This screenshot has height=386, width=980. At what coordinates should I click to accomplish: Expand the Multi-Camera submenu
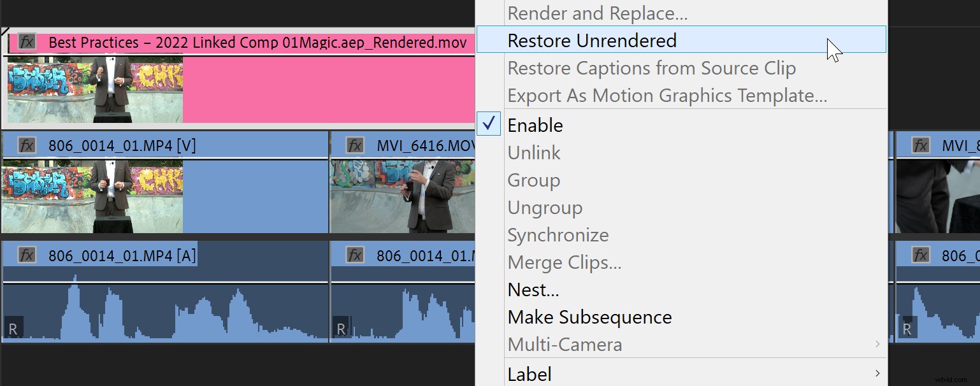(x=565, y=344)
